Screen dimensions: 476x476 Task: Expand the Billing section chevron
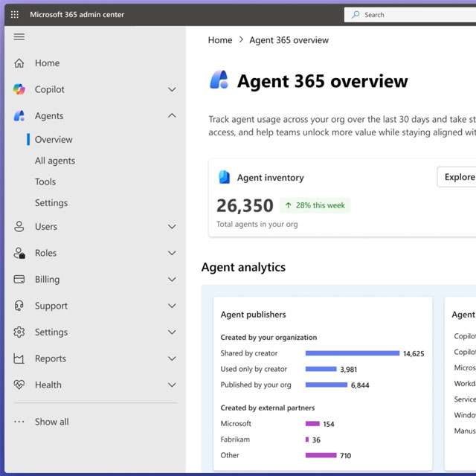click(172, 280)
